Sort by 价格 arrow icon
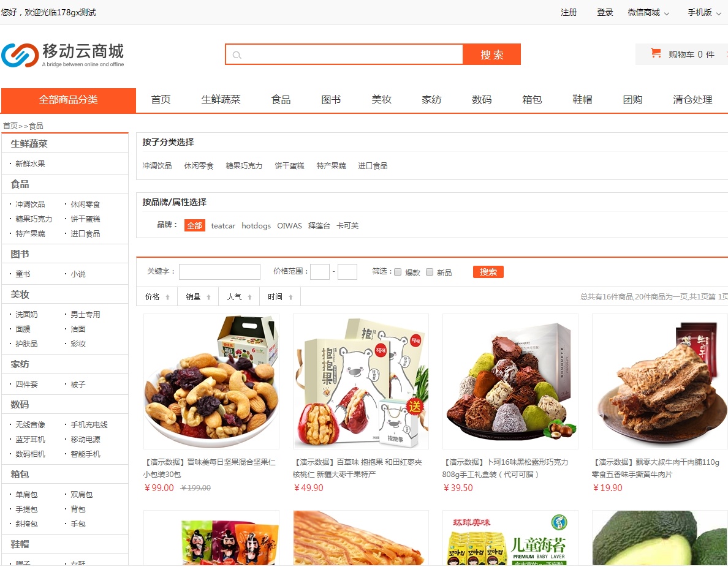Screen dimensions: 728x567 (x=168, y=298)
